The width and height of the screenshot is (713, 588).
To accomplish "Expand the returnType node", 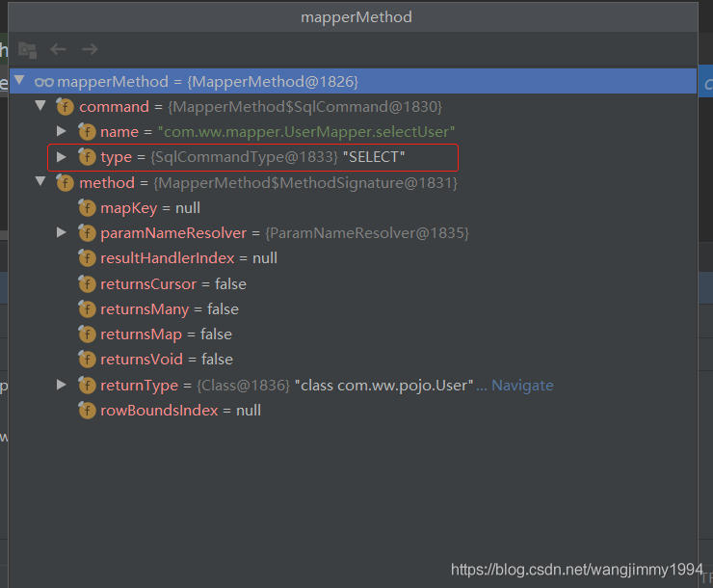I will tap(62, 385).
